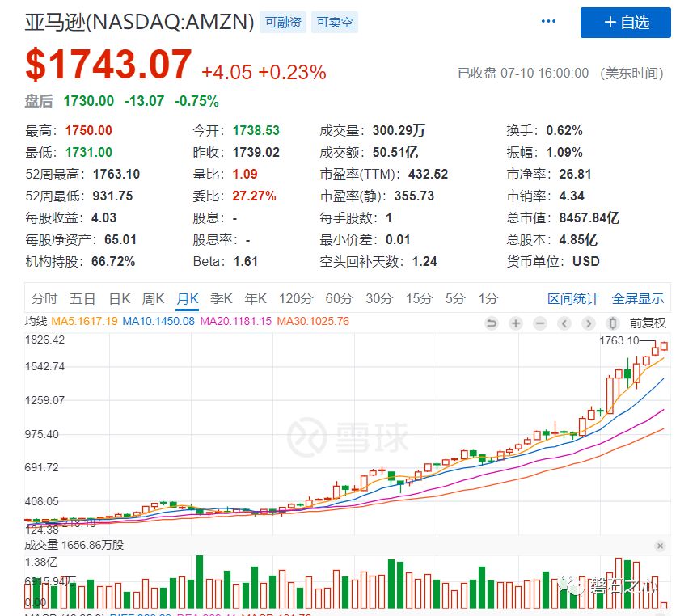
Task: Show the 1分 interval chart
Action: tap(488, 298)
